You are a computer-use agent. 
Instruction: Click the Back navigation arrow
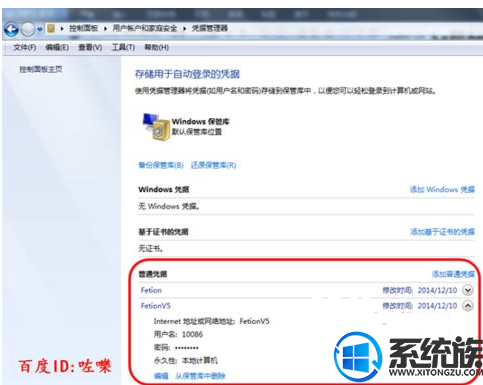coord(11,29)
